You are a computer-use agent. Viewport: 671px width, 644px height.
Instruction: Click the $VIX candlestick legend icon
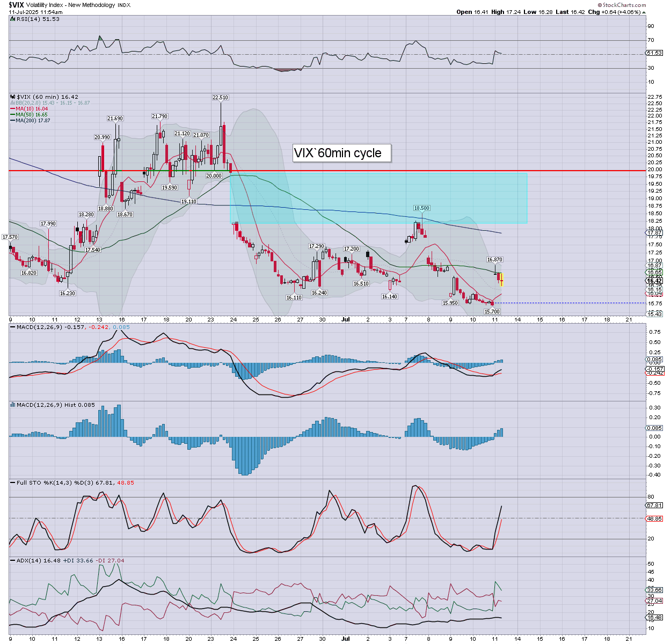coord(12,97)
